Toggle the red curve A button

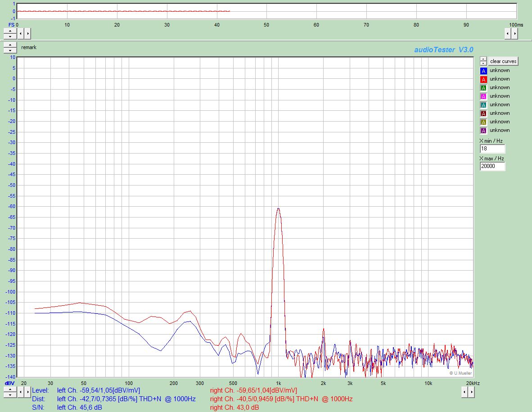(x=483, y=79)
